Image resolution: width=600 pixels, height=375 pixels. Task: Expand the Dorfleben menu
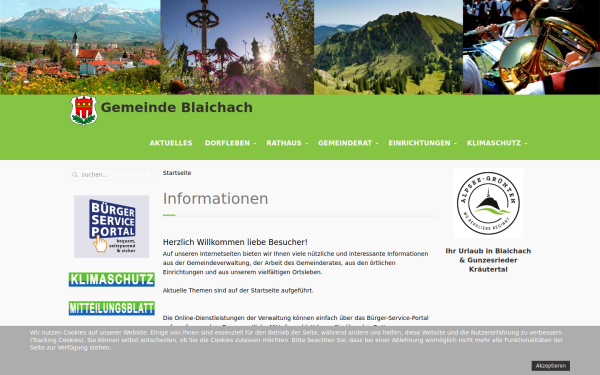[x=230, y=143]
